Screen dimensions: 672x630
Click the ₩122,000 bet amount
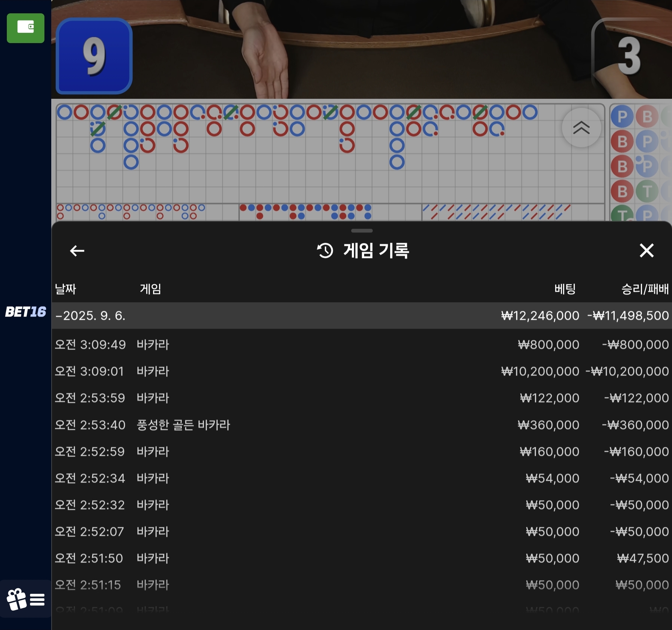point(549,398)
